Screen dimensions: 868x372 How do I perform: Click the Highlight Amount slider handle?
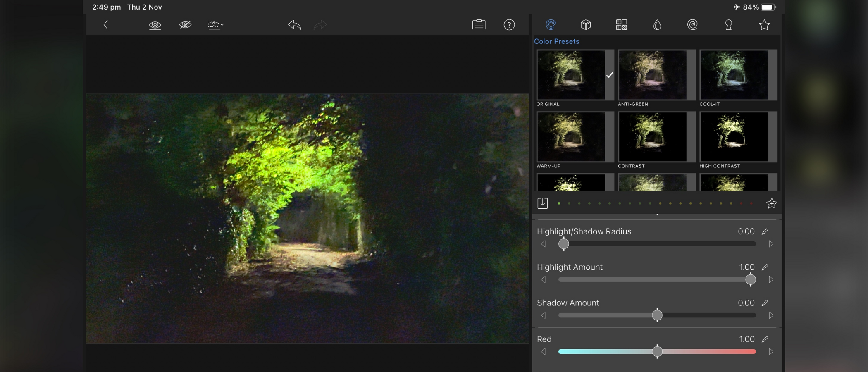click(x=751, y=280)
